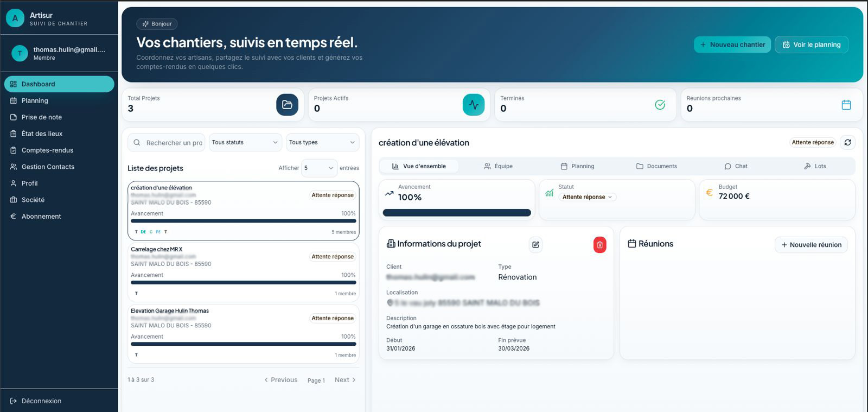Click the refresh icon beside Attente réponse badge
The image size is (868, 412).
(847, 142)
